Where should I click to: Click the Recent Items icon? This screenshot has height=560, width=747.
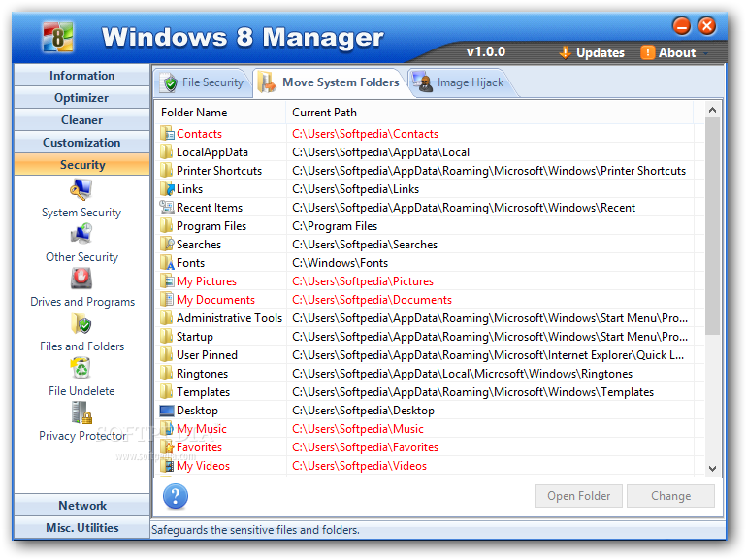[x=167, y=208]
